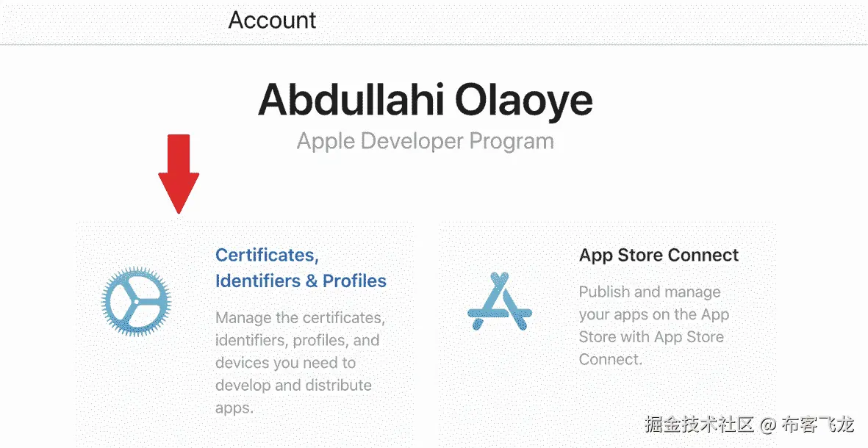Click the Apple Developer Program subtitle
Screen dimensions: 868x448
pos(425,140)
